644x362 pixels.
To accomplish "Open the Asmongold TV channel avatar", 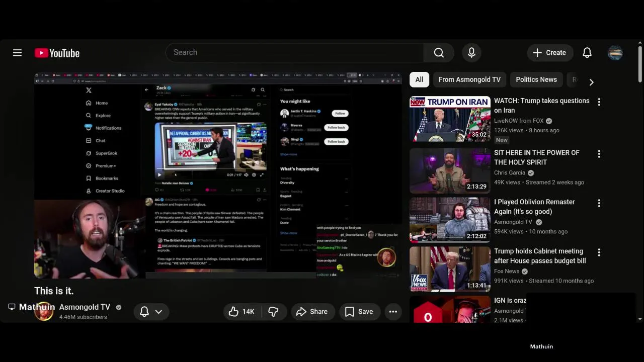I will [x=44, y=312].
